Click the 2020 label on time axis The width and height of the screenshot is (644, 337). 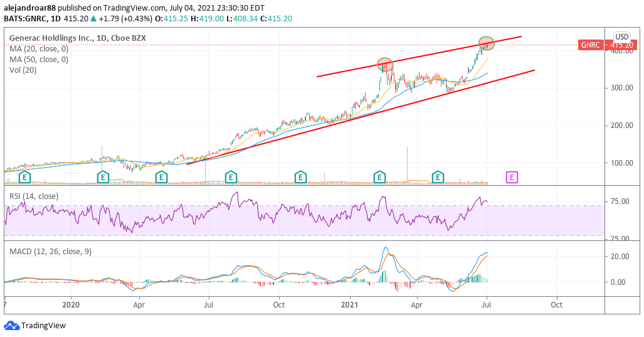tap(71, 305)
